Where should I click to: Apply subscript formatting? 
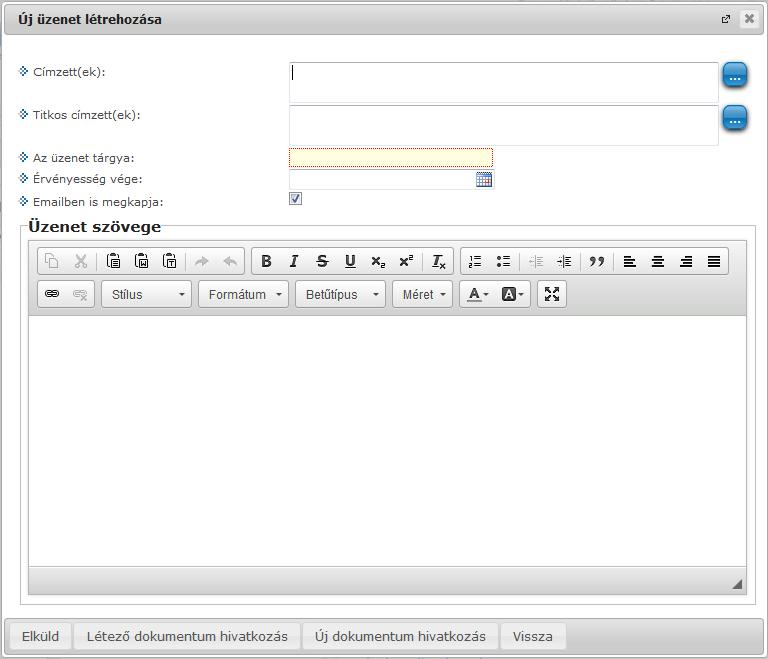[x=378, y=261]
